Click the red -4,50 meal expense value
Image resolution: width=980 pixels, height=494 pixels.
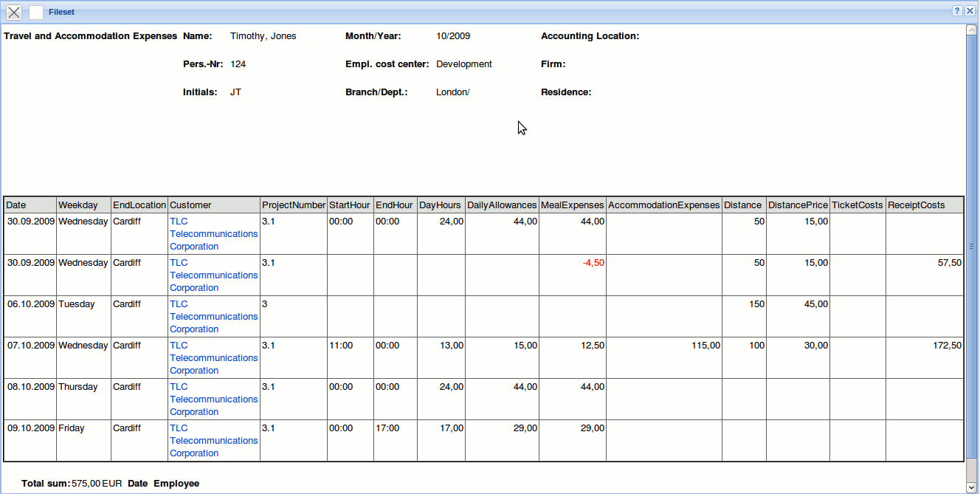pyautogui.click(x=593, y=263)
